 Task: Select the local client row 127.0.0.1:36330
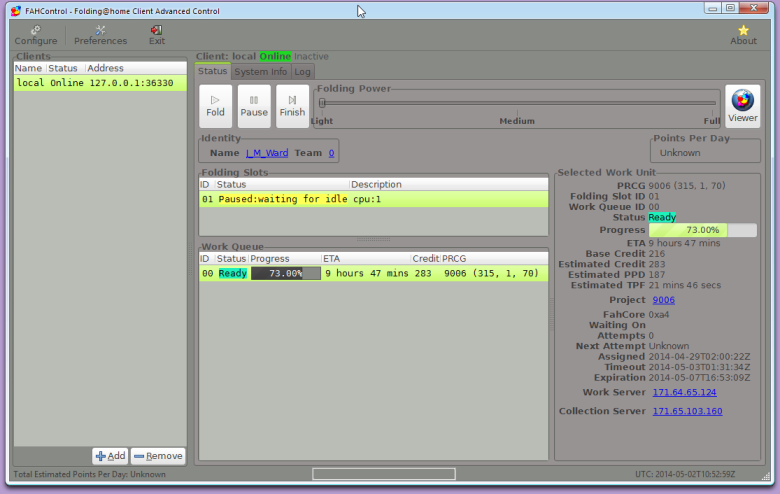point(100,83)
